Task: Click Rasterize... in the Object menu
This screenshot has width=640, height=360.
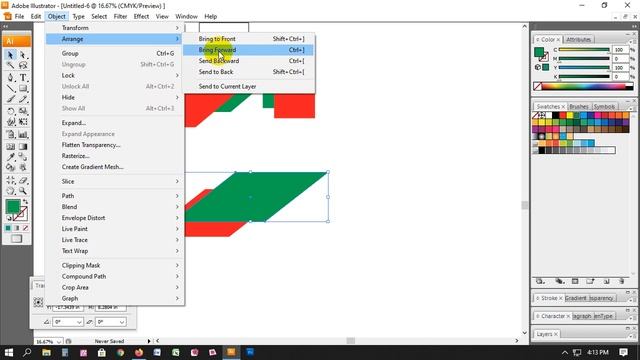Action: 115,156
